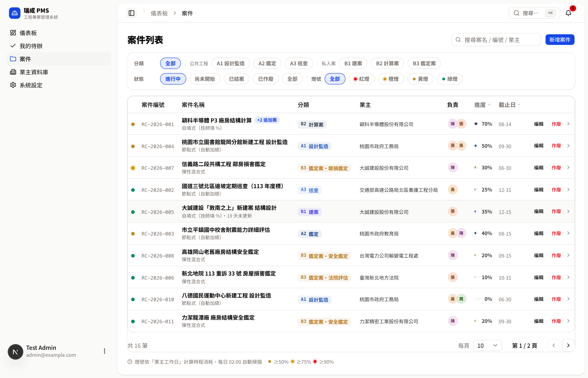Viewport: 588px width, 378px height.
Task: Click the 陳 avatar in RC-2026-011 row
Action: (x=452, y=321)
